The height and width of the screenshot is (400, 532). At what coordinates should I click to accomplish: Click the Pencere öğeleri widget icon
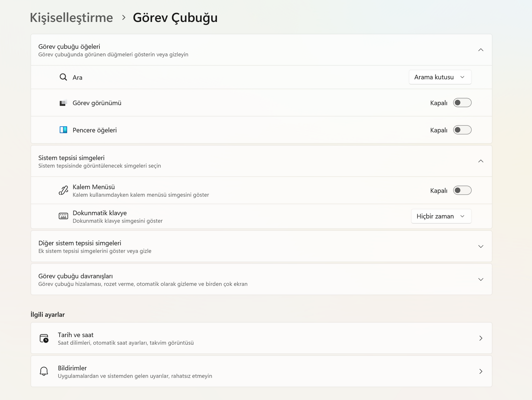63,130
